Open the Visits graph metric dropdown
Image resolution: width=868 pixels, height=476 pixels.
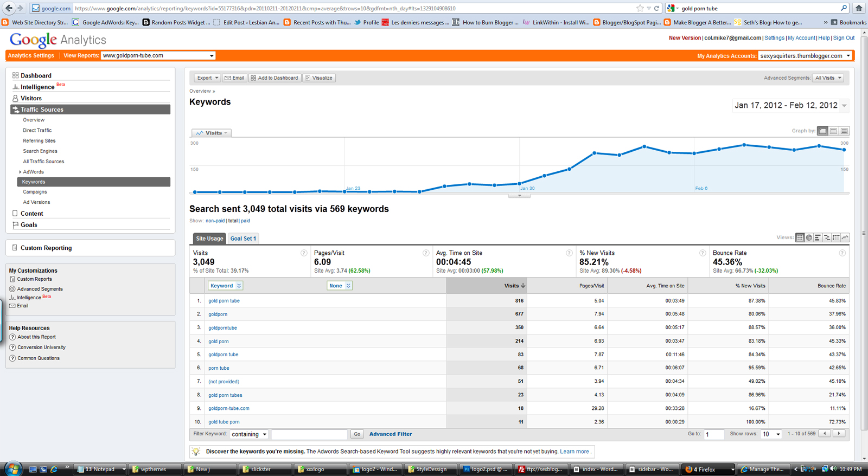tap(212, 133)
